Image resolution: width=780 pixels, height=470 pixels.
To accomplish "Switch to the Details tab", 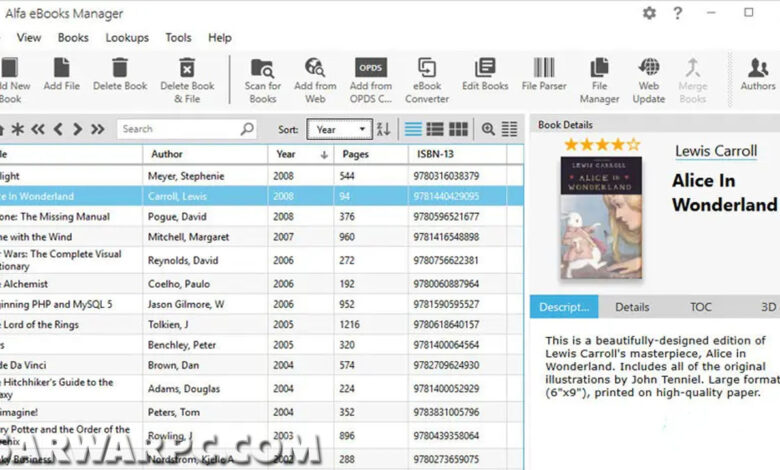I will 632,307.
